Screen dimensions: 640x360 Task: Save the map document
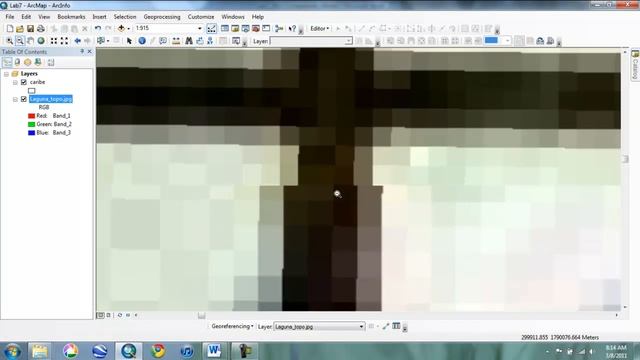click(x=30, y=29)
